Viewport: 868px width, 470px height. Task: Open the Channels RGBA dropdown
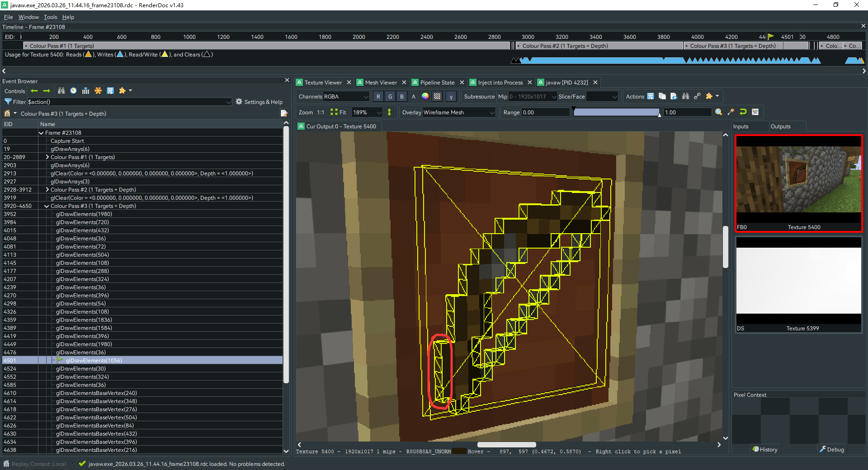346,96
